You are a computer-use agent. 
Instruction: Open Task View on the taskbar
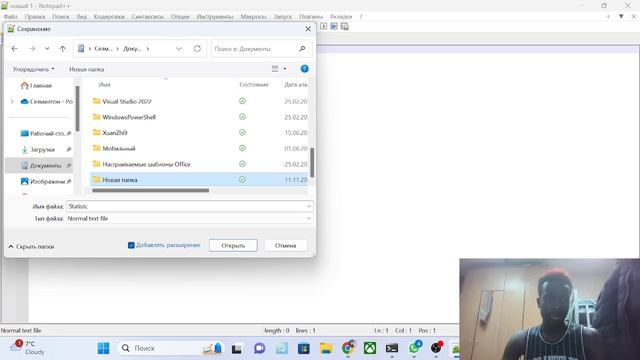click(237, 348)
